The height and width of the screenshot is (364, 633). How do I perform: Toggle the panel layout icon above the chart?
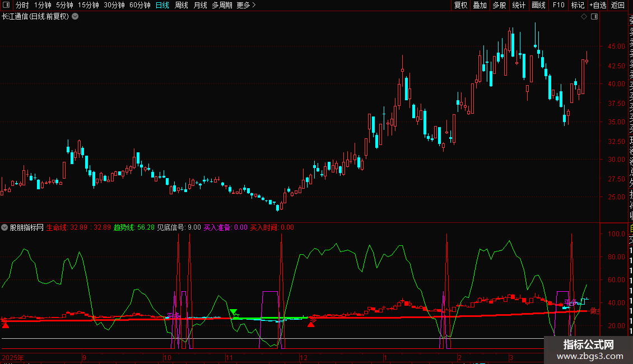coord(594,17)
